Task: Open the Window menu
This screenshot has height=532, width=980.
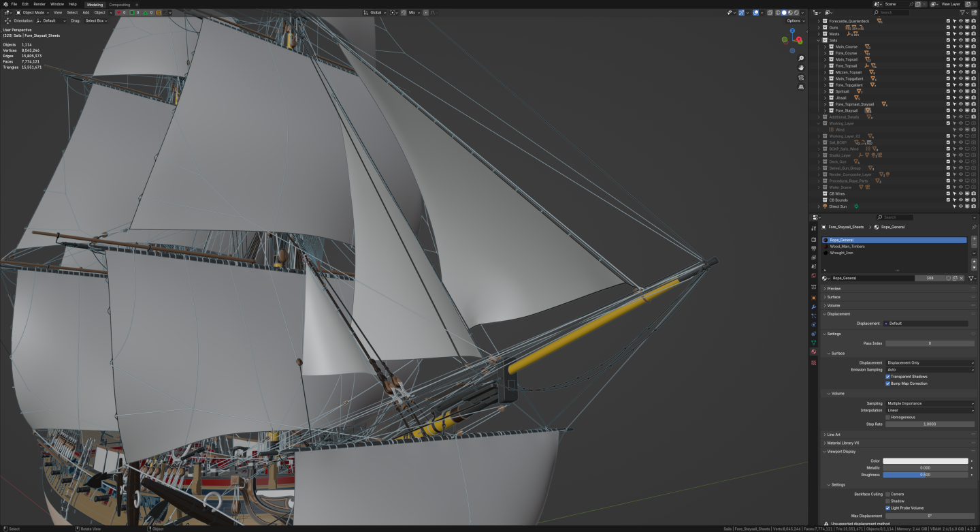Action: pos(57,4)
